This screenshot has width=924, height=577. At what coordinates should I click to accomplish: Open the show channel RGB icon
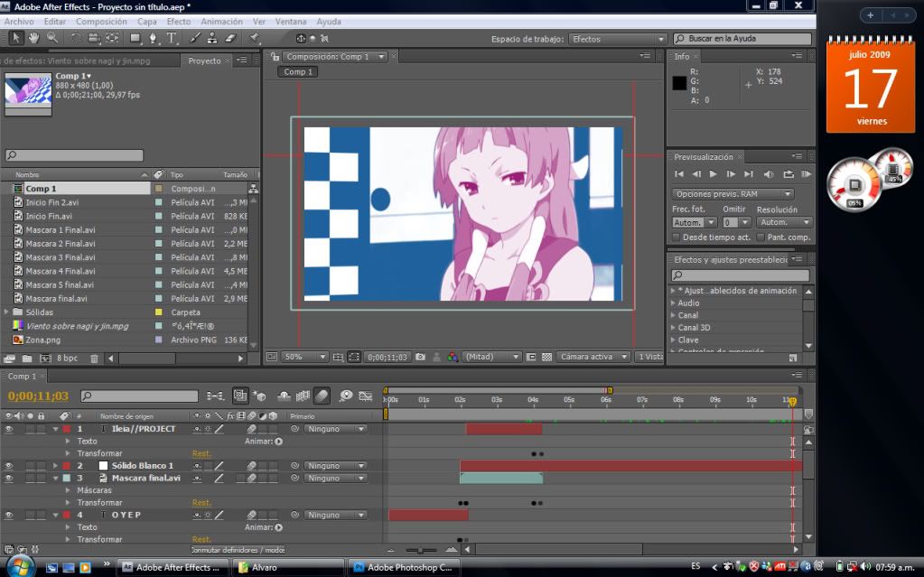[452, 357]
